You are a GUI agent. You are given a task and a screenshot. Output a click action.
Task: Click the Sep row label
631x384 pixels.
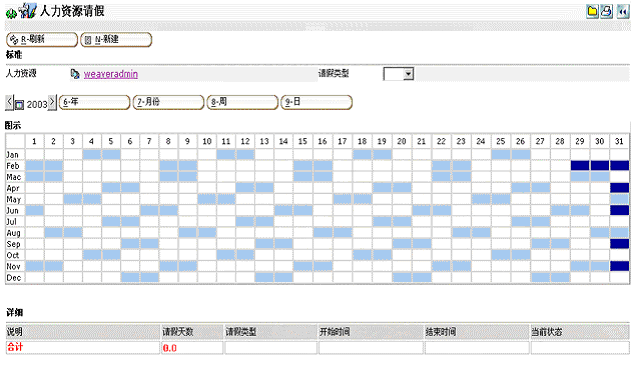point(13,244)
